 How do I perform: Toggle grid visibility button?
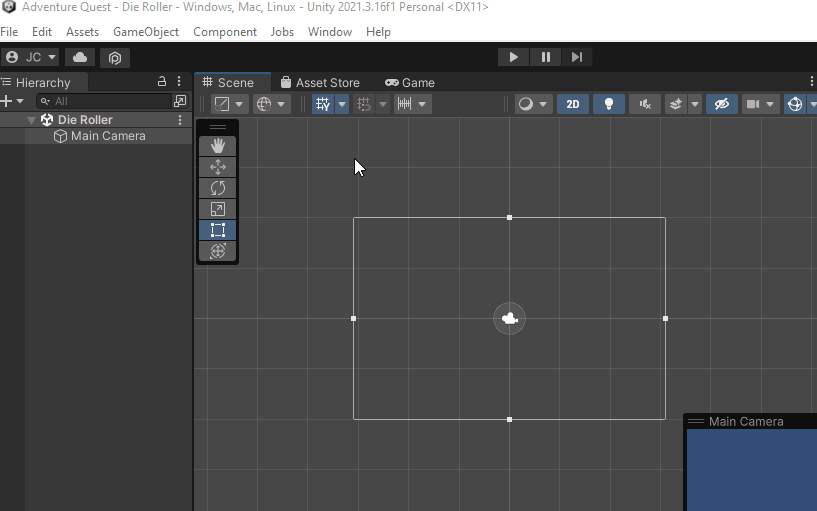tap(323, 104)
